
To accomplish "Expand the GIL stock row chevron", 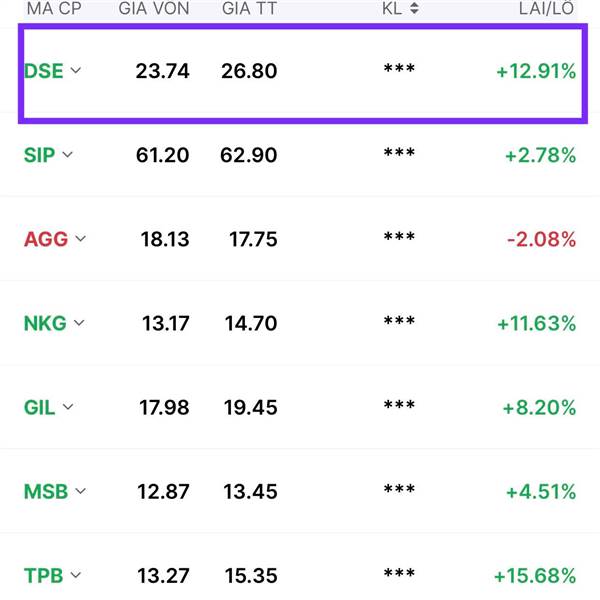I will [x=68, y=407].
